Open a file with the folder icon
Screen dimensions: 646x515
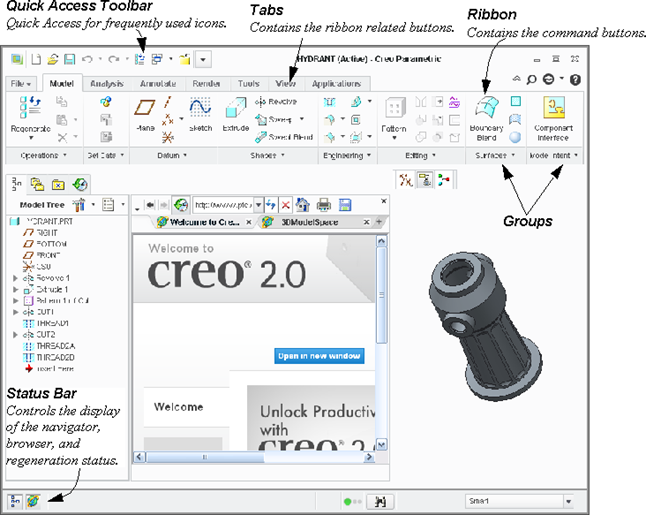(x=53, y=59)
